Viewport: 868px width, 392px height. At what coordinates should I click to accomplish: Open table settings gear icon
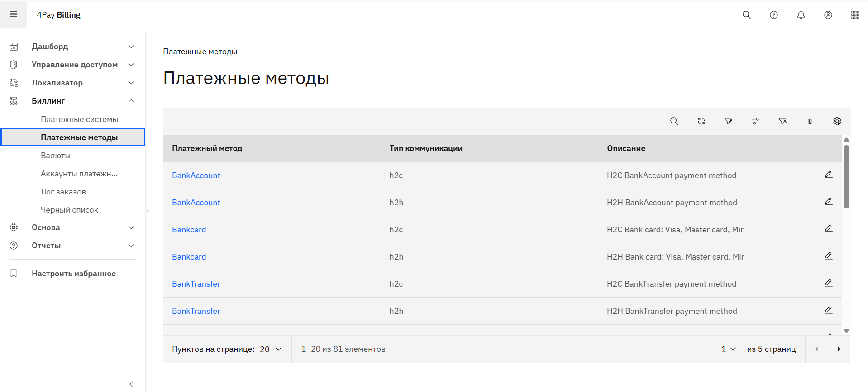point(837,121)
